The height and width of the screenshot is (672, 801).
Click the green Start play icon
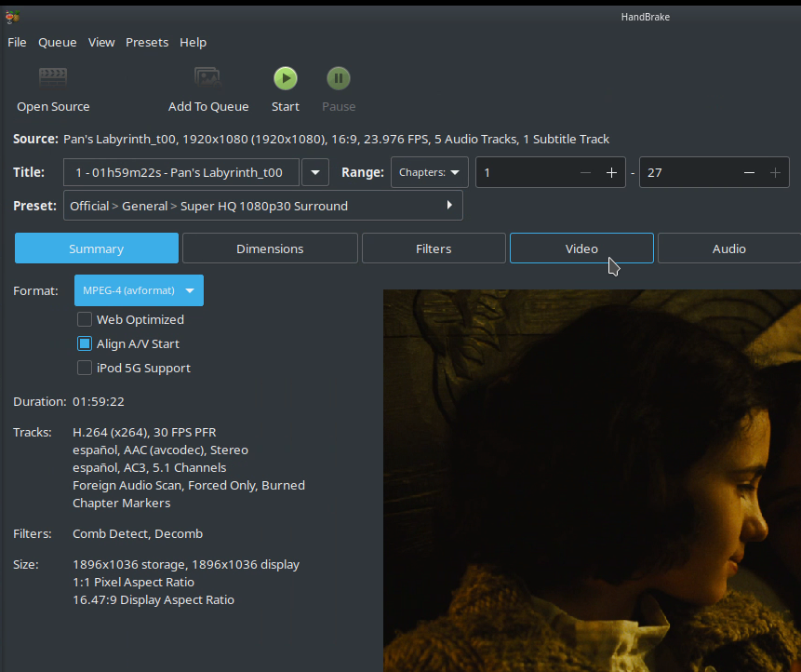[286, 78]
